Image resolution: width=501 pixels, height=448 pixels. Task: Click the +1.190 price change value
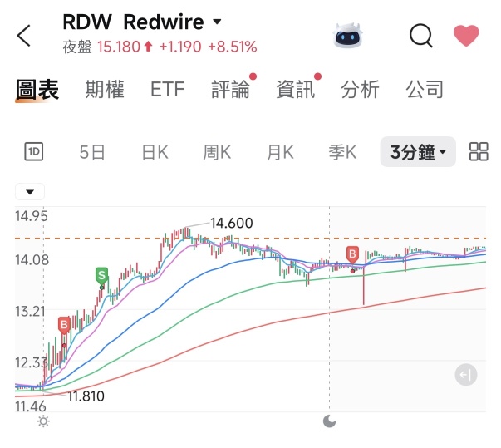(180, 47)
